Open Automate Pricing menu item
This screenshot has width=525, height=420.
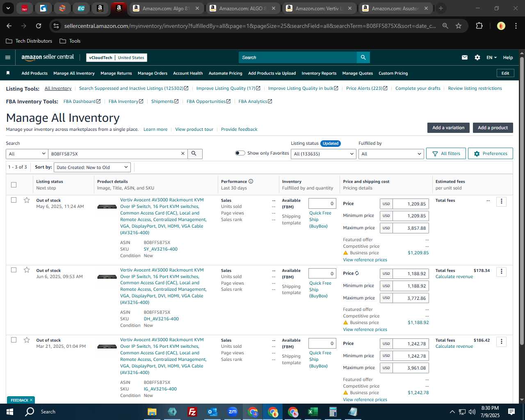[x=226, y=73]
